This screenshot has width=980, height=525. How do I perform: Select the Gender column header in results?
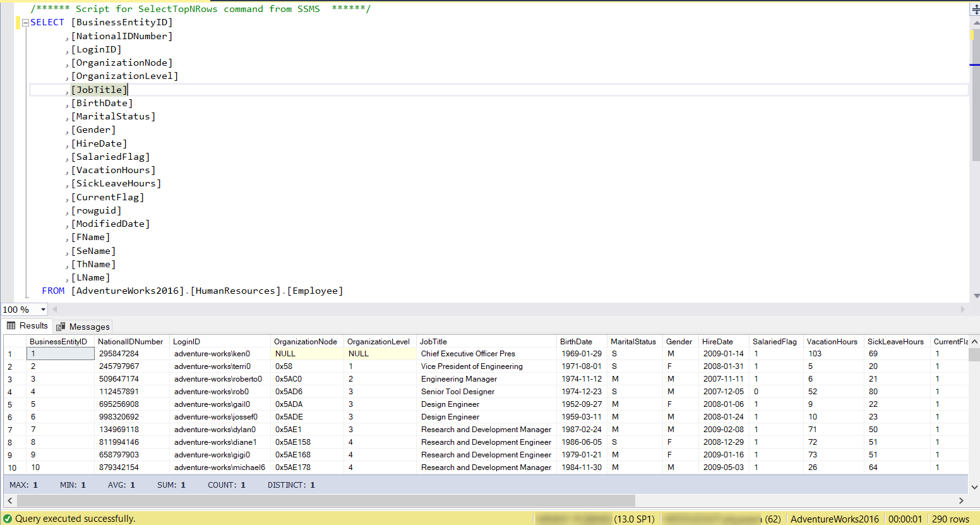point(679,342)
